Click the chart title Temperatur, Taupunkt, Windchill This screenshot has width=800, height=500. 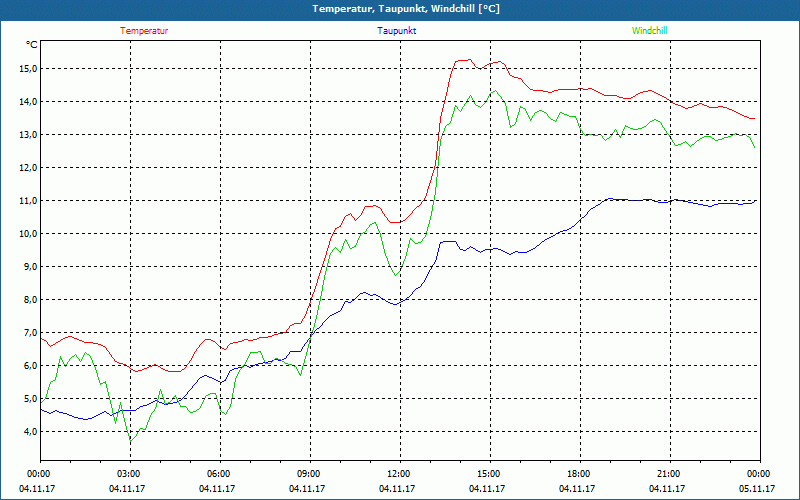click(406, 9)
